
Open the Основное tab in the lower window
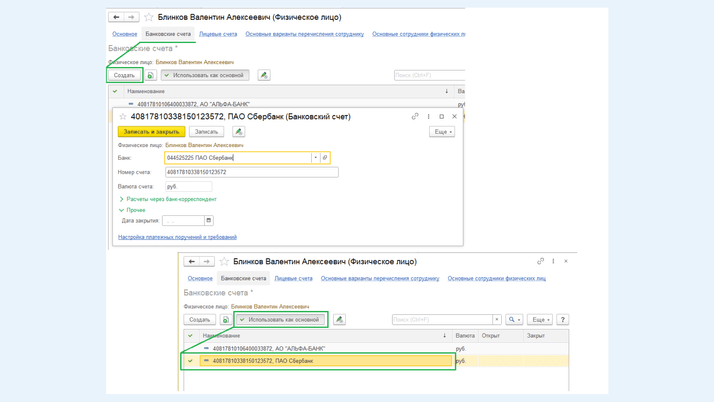[x=200, y=279]
